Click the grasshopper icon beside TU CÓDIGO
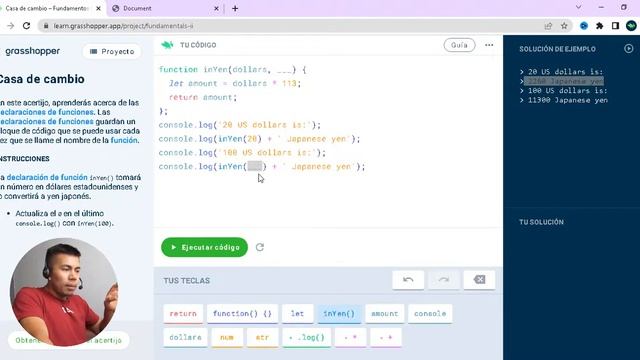The image size is (640, 360). (167, 45)
